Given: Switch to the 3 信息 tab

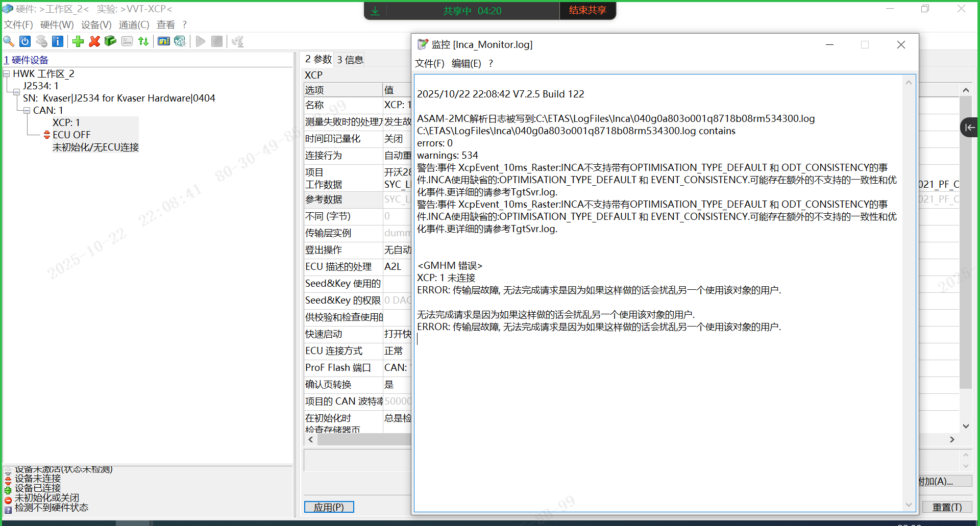Looking at the screenshot, I should (x=350, y=60).
